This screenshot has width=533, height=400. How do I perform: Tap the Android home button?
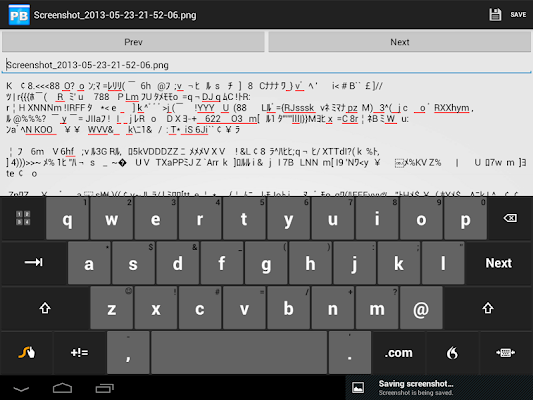point(62,388)
